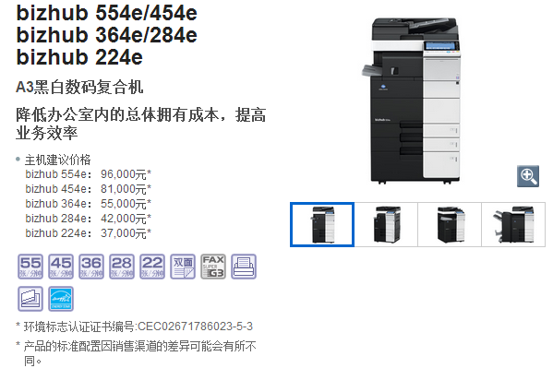Select the 45 pages per minute icon
Screen dimensions: 553x392
tap(61, 267)
